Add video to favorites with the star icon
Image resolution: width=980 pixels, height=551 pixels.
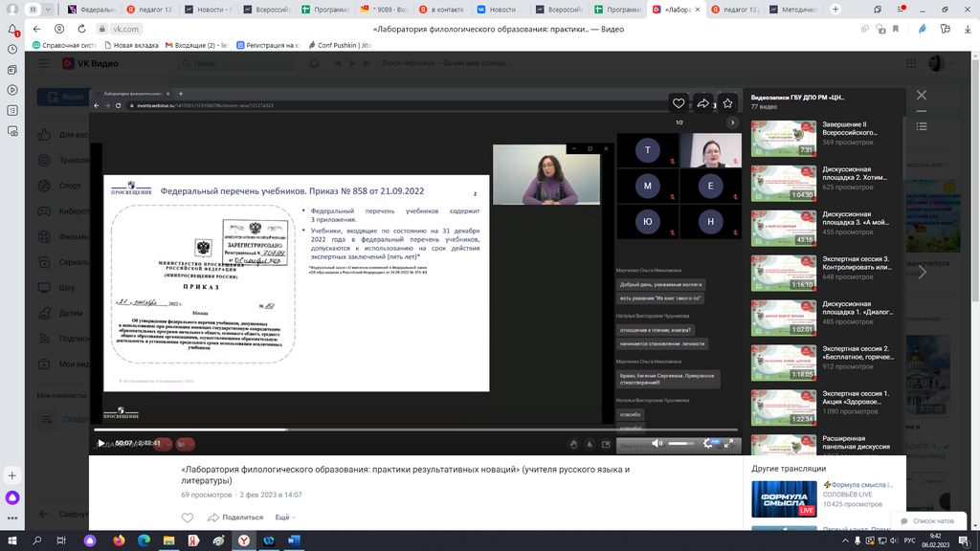point(727,103)
